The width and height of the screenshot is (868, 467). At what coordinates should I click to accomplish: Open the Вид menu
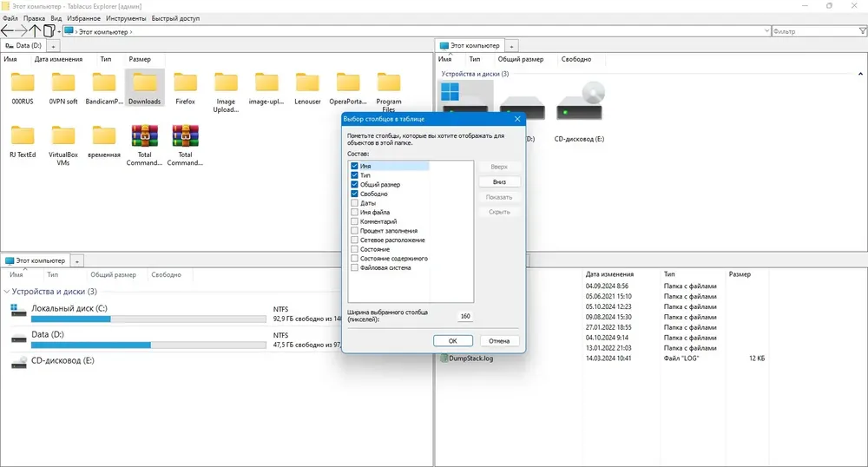pos(56,18)
